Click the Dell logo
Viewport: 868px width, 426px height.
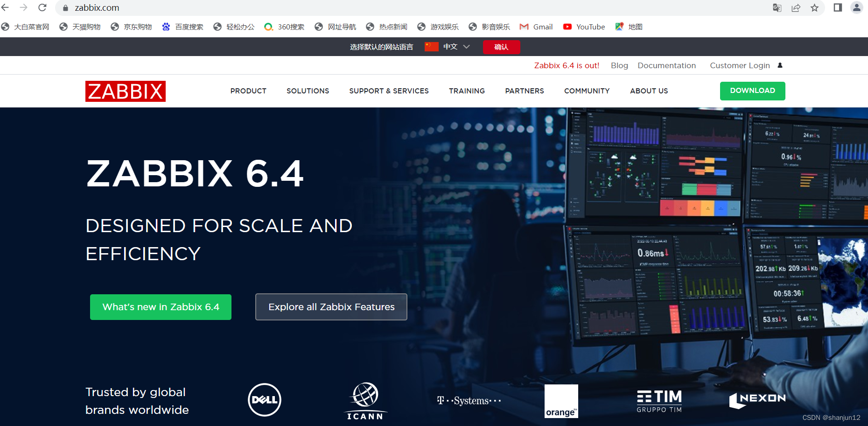(x=265, y=400)
